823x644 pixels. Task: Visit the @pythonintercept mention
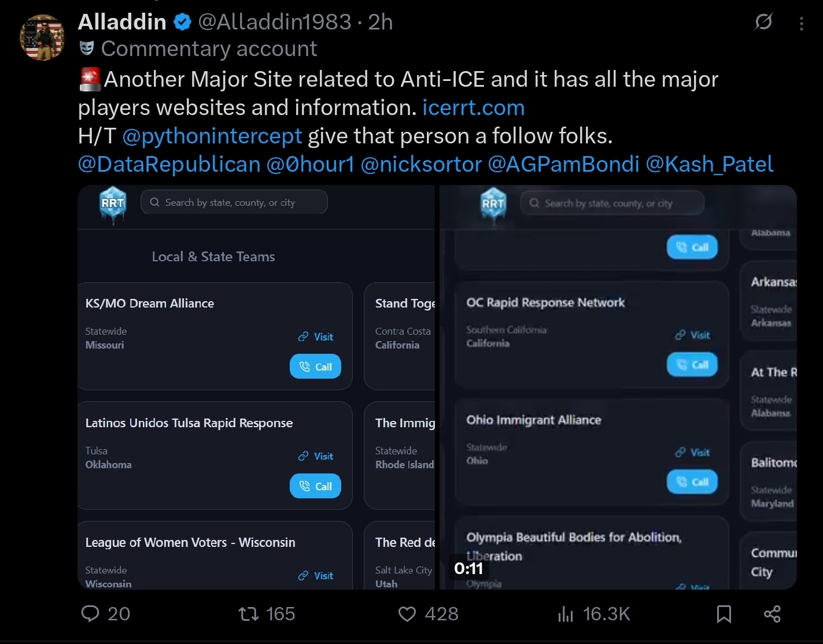click(x=212, y=136)
